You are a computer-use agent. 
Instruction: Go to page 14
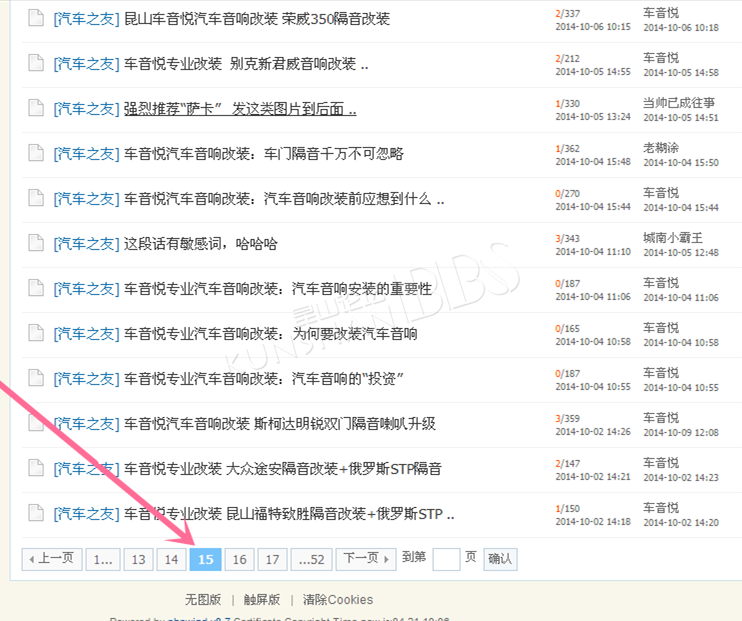171,559
